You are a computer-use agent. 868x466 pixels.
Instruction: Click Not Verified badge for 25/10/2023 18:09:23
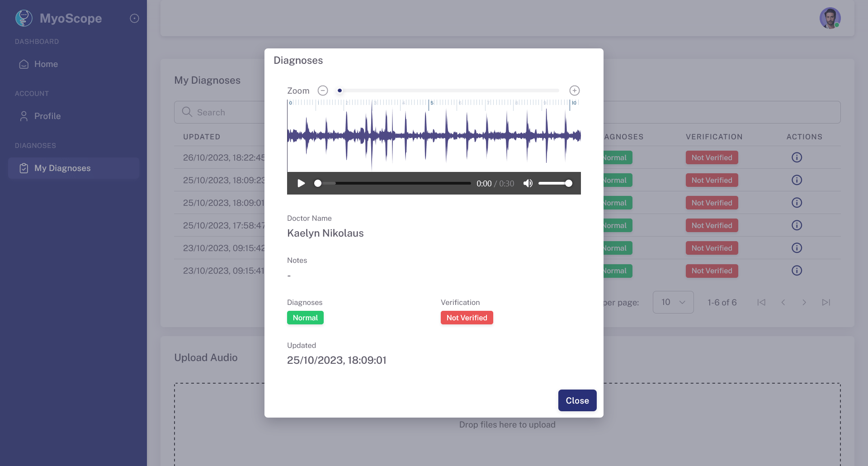coord(712,180)
